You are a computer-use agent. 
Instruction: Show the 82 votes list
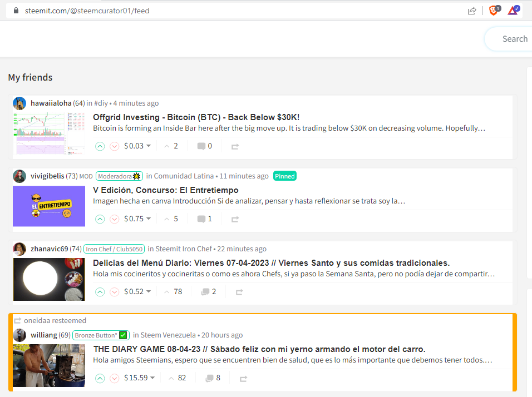click(x=178, y=378)
